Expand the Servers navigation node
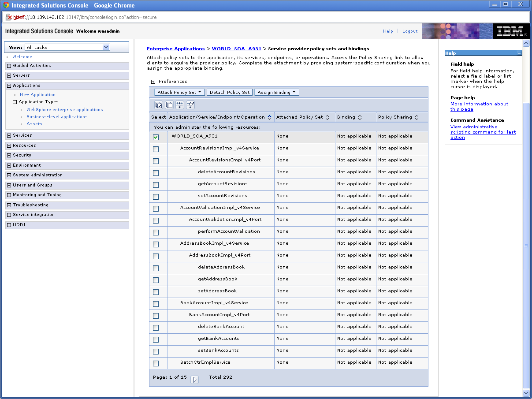Image resolution: width=532 pixels, height=399 pixels. coord(9,75)
